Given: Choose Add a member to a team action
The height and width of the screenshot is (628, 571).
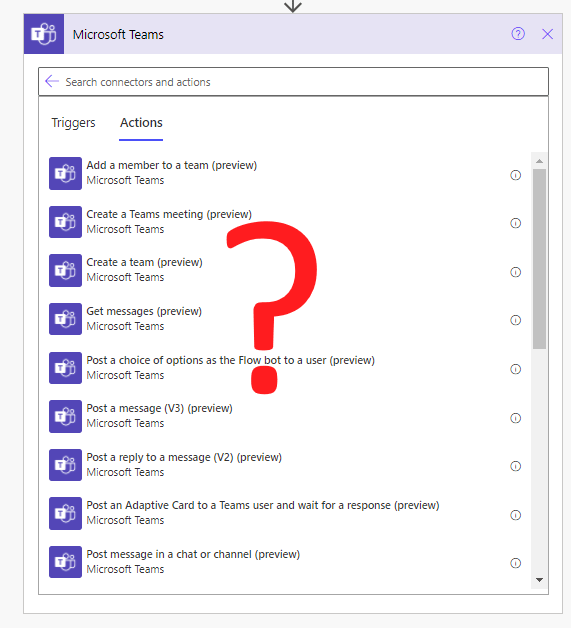Looking at the screenshot, I should click(284, 173).
